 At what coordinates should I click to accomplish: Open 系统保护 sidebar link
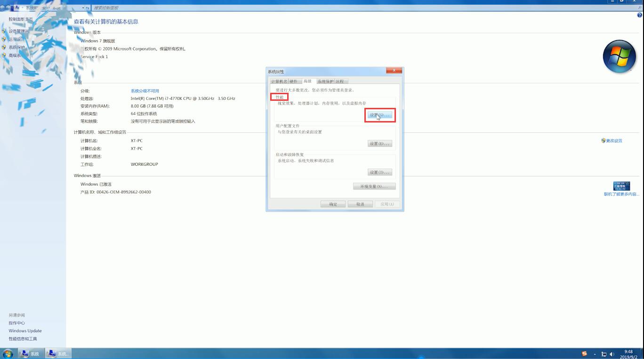pyautogui.click(x=16, y=47)
